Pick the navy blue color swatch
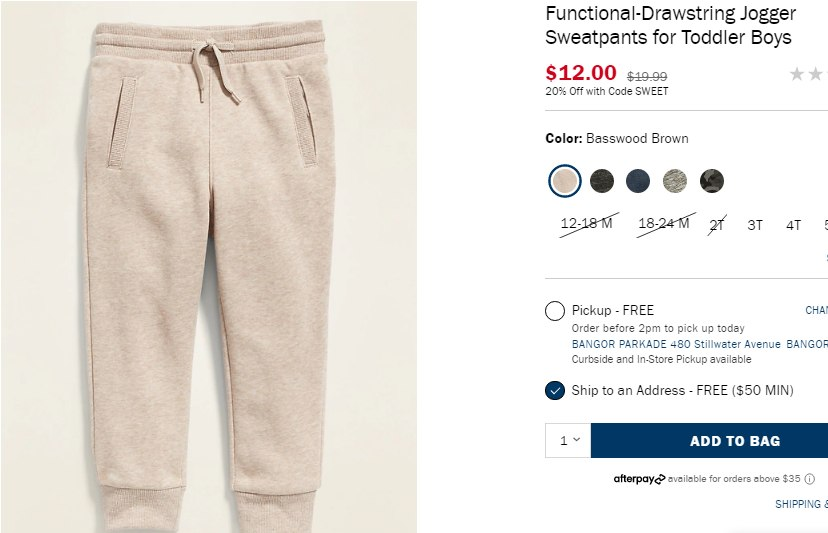 638,181
